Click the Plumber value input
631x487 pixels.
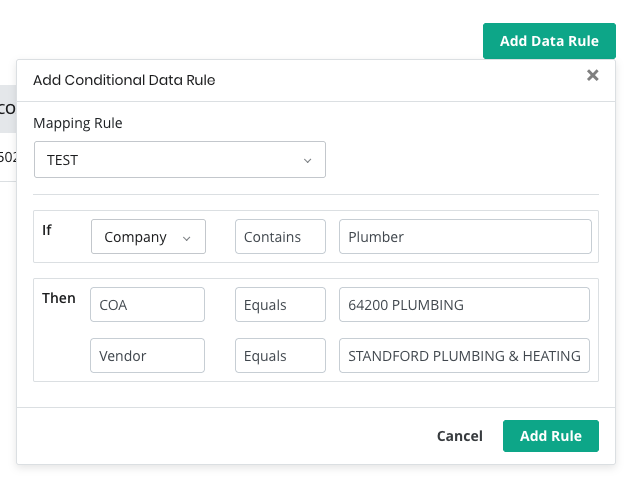465,237
